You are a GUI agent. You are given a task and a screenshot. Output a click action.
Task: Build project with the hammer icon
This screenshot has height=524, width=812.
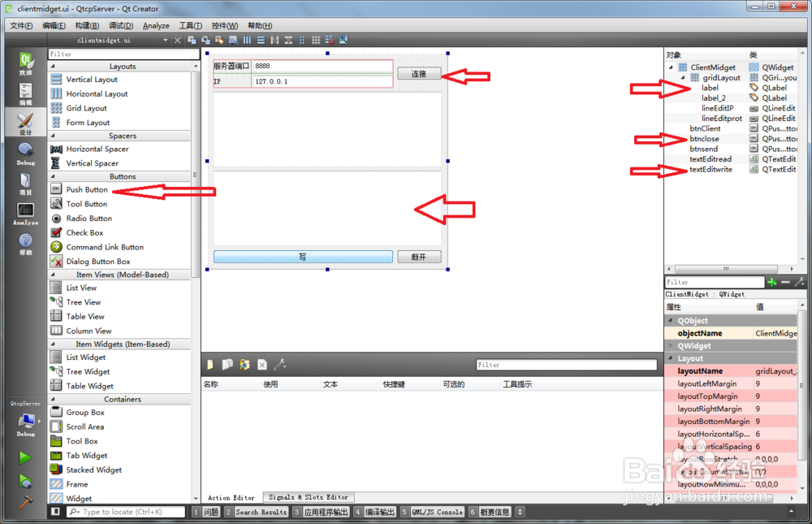25,502
